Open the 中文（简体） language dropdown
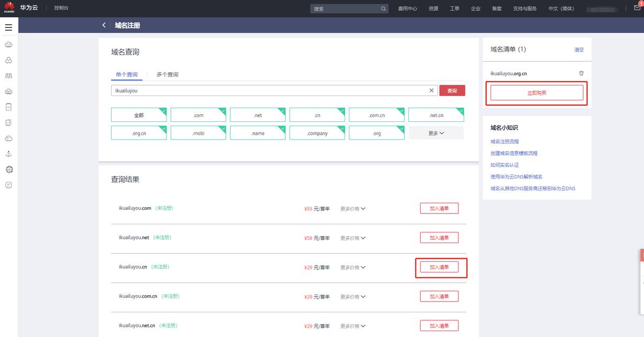This screenshot has width=644, height=337. click(561, 9)
